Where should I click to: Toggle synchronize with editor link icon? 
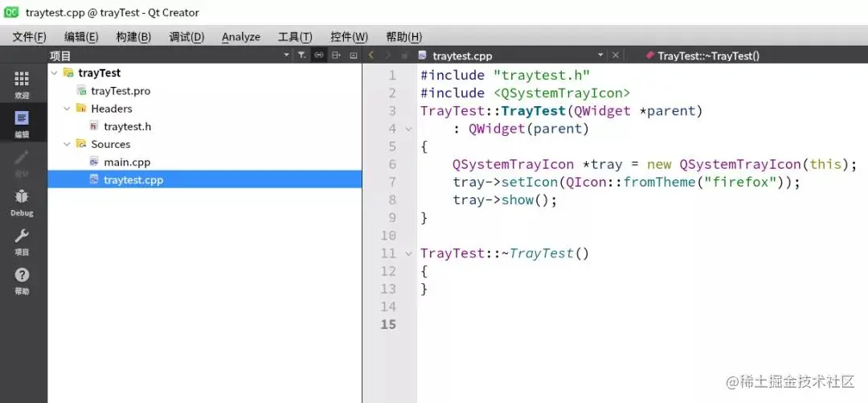point(318,55)
